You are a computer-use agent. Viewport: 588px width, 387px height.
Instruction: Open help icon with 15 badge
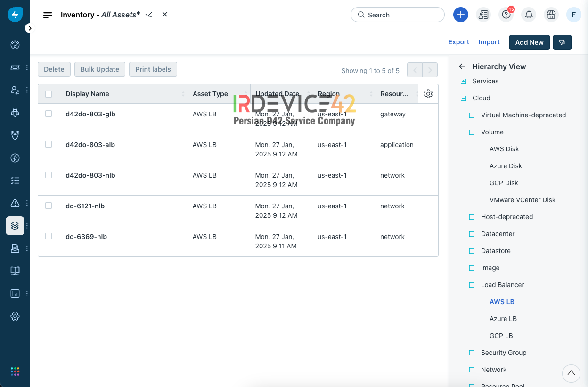tap(506, 15)
